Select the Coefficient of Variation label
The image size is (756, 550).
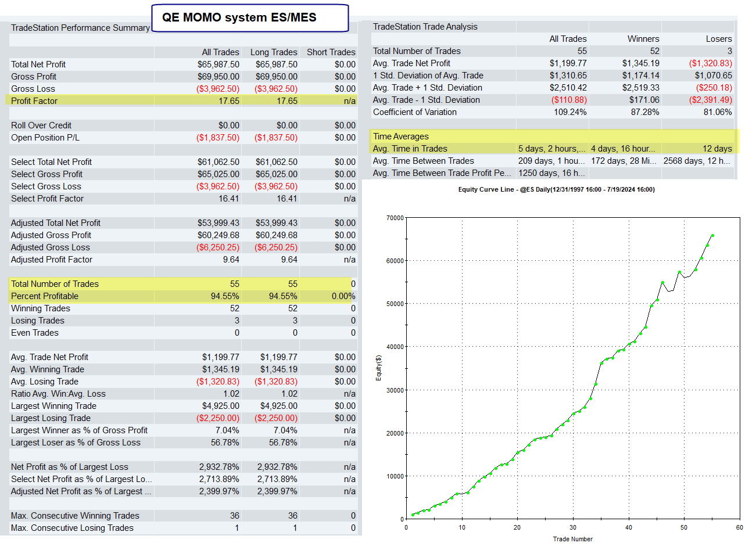(x=415, y=112)
